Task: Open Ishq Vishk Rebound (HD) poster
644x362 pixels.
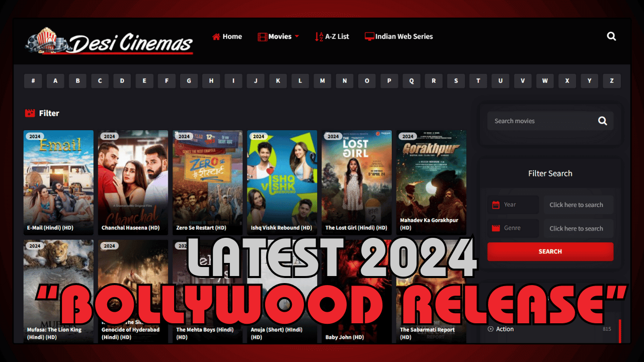Action: click(282, 183)
